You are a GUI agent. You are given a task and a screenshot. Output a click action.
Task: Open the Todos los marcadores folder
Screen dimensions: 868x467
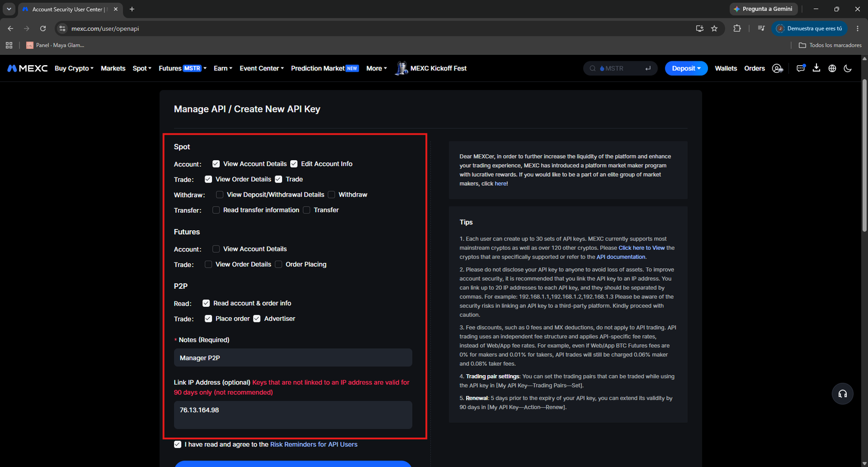[830, 45]
